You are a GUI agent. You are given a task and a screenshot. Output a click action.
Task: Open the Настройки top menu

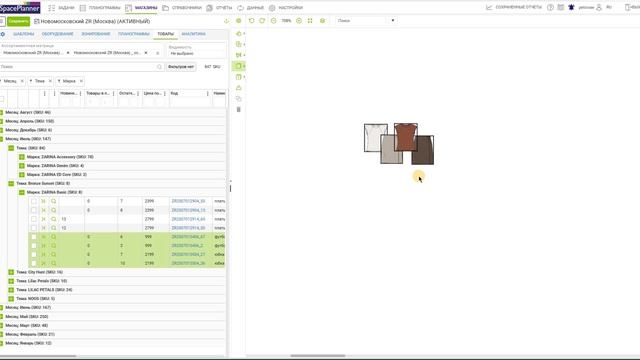286,8
